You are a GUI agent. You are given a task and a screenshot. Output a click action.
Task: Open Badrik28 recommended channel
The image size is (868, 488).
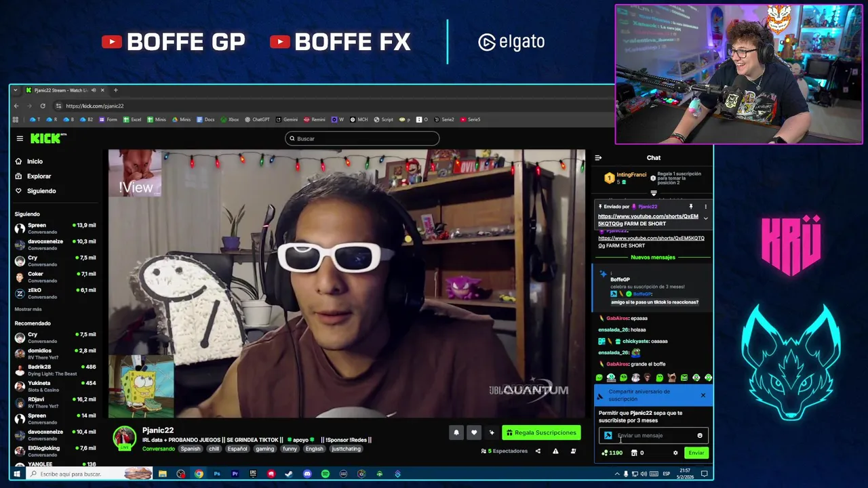[54, 369]
